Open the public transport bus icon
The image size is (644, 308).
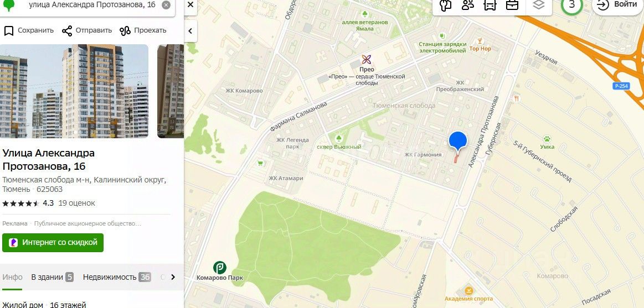[490, 5]
